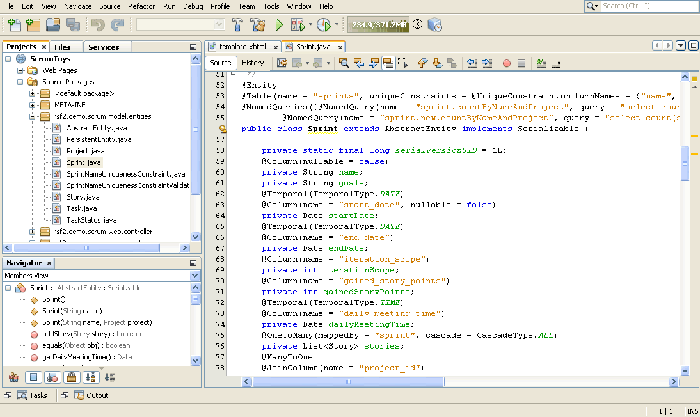The image size is (700, 417).
Task: Shift line right in editor toolbar
Action: [x=487, y=63]
